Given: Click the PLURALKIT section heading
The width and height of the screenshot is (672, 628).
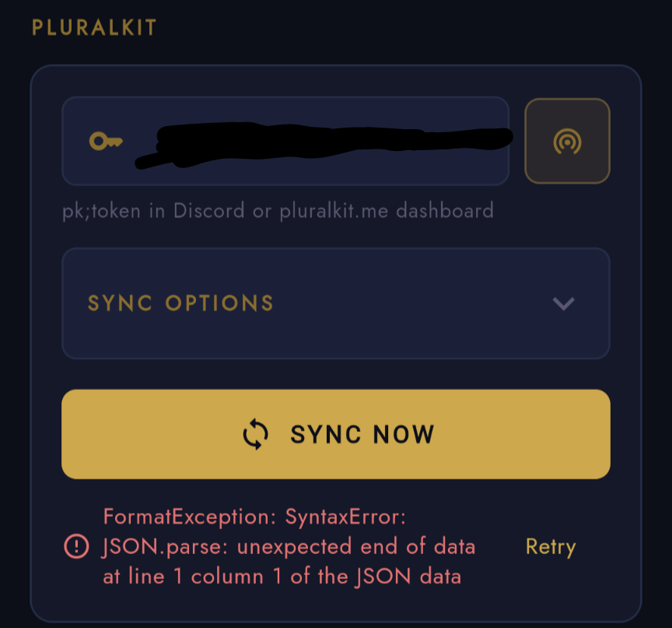Looking at the screenshot, I should 94,28.
